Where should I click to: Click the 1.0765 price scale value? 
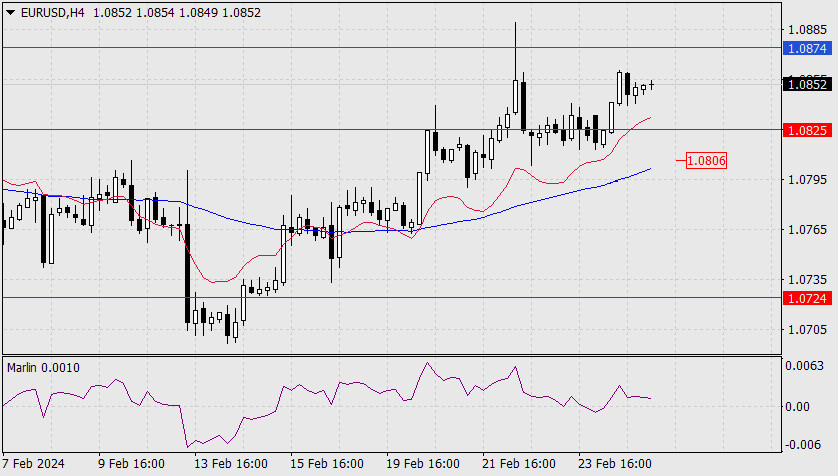pos(808,230)
